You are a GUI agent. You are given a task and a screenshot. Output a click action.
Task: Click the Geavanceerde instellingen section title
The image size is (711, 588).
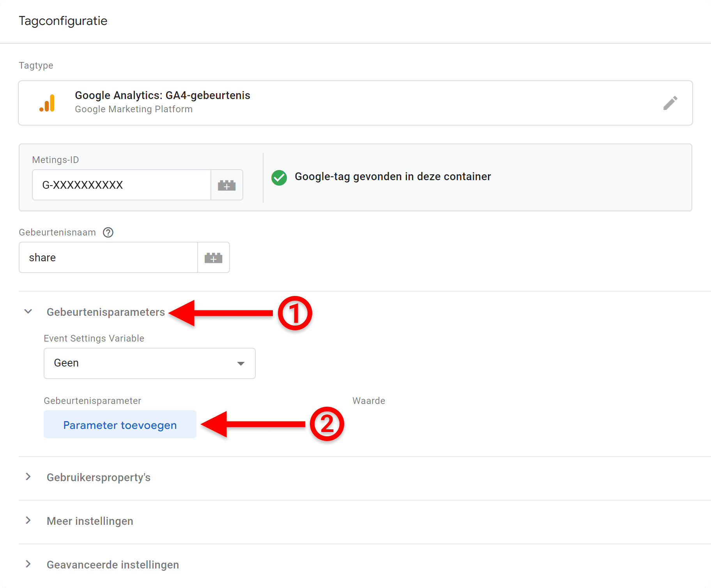tap(113, 565)
